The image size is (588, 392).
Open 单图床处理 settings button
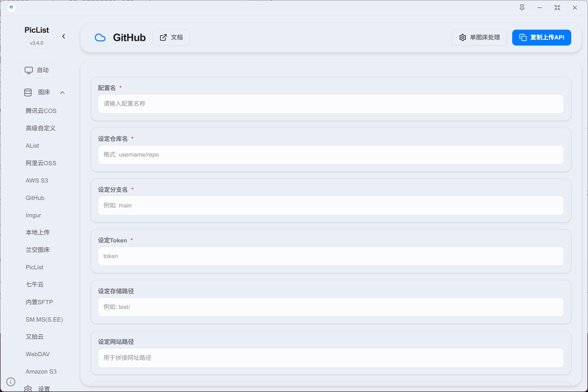(x=479, y=37)
